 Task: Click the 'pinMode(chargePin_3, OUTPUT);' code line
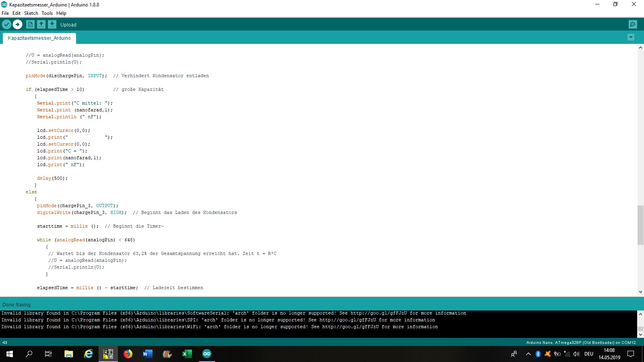click(x=78, y=206)
